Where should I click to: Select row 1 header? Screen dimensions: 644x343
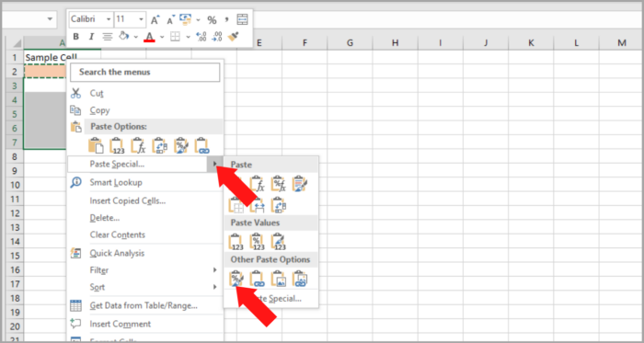[15, 57]
